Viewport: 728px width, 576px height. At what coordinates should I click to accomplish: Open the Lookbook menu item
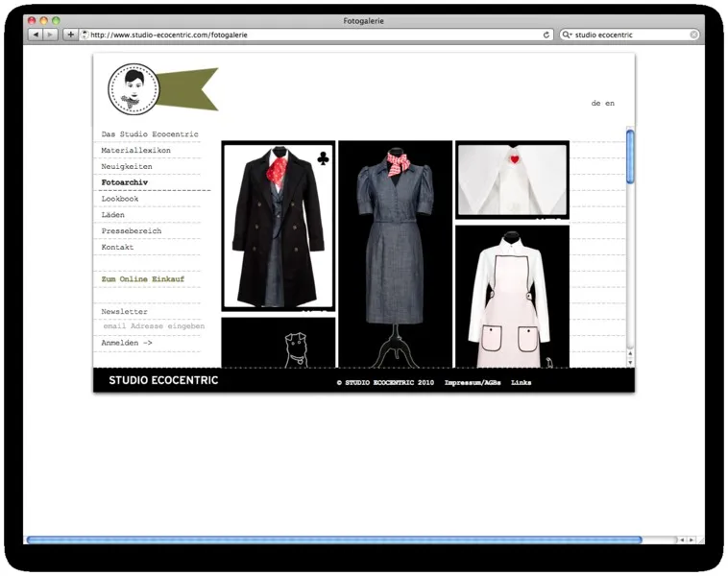tap(120, 199)
